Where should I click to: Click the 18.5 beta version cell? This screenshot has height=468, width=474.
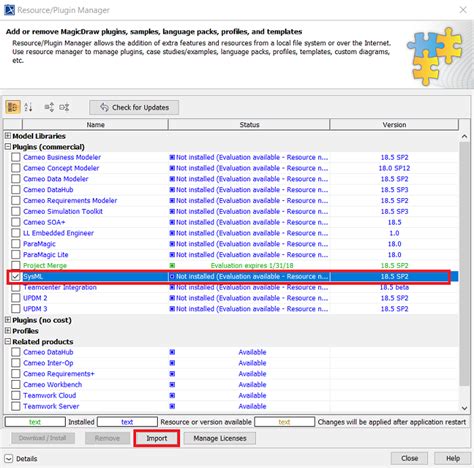[394, 287]
